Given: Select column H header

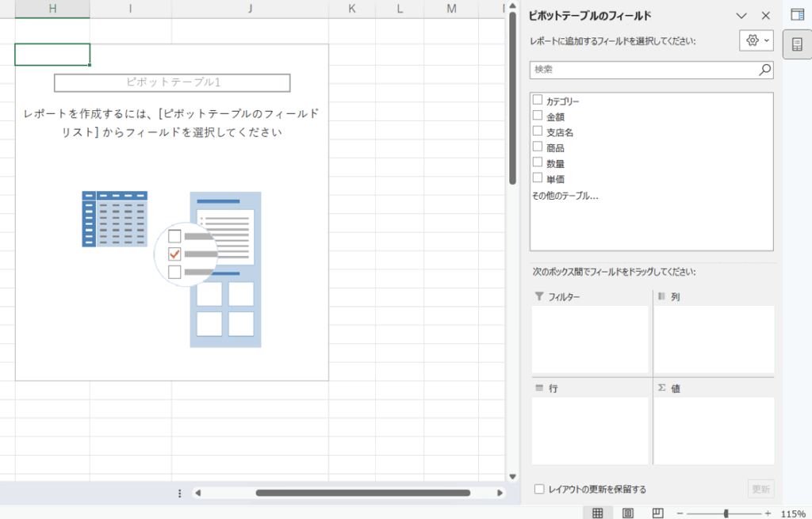Looking at the screenshot, I should pos(52,9).
